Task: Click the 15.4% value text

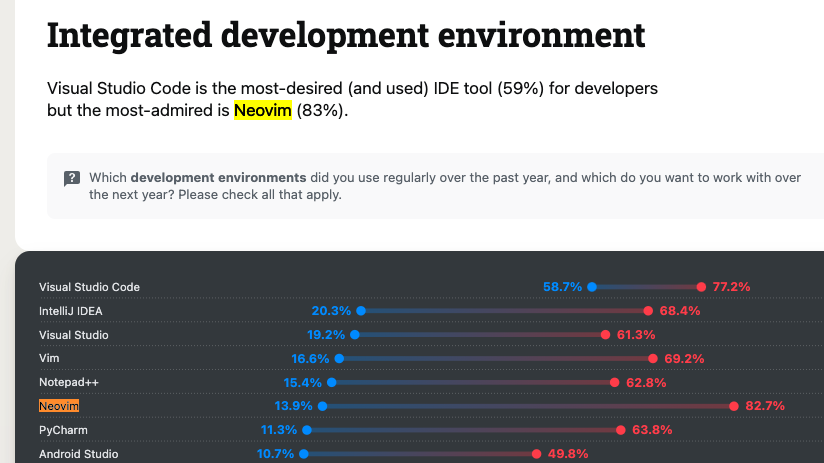Action: (302, 383)
